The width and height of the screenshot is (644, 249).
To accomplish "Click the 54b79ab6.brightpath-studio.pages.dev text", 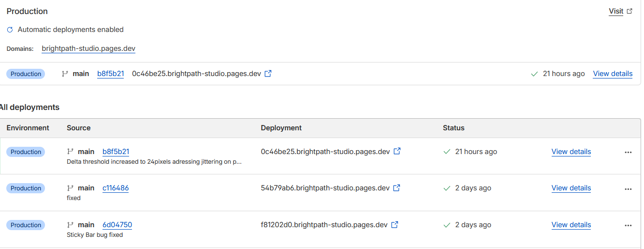I will pyautogui.click(x=325, y=188).
